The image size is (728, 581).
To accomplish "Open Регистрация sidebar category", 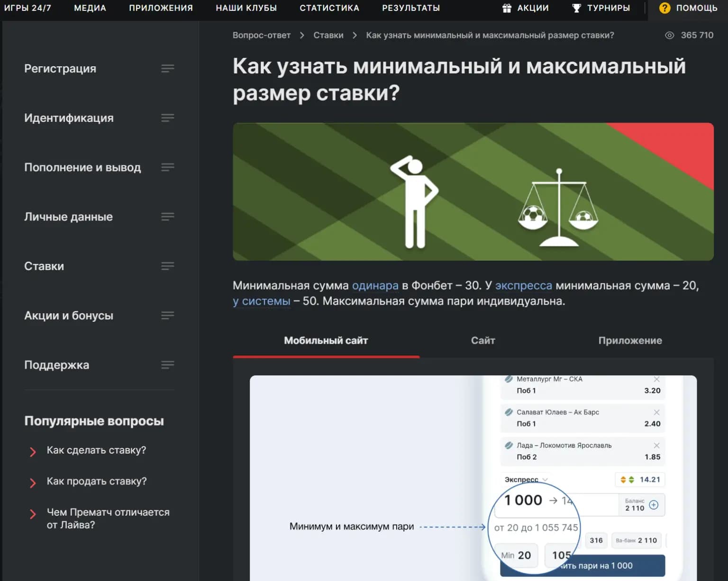I will tap(60, 69).
